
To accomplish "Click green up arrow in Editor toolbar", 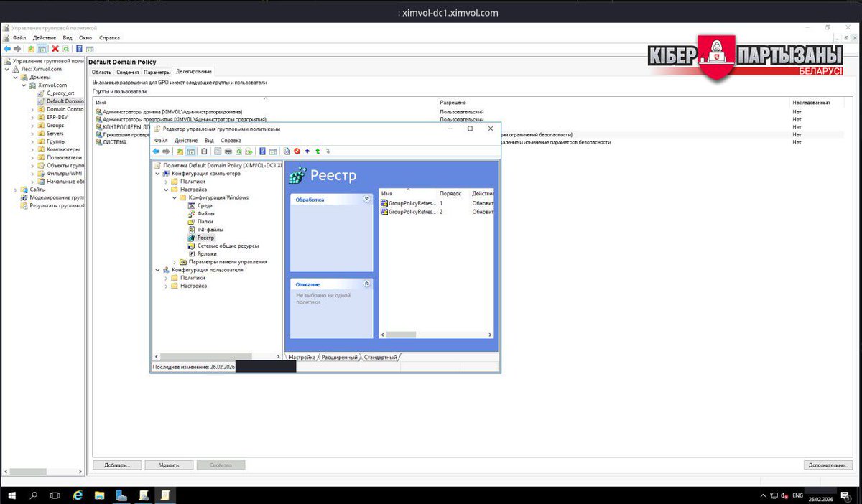I will (x=318, y=151).
